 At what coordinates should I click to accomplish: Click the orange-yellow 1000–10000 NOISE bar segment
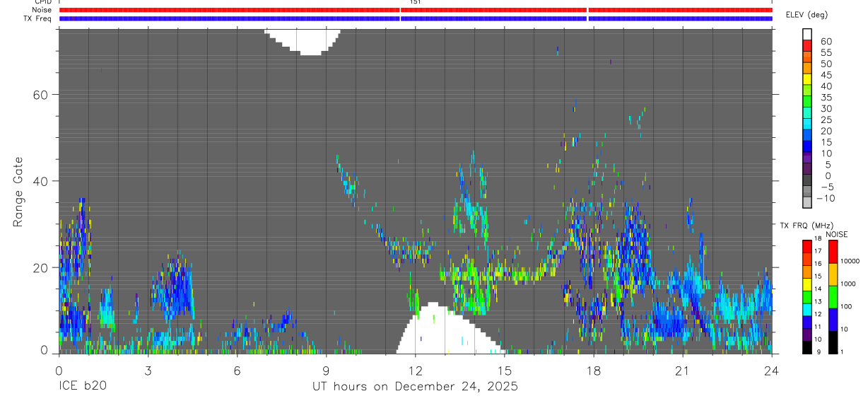pos(833,274)
